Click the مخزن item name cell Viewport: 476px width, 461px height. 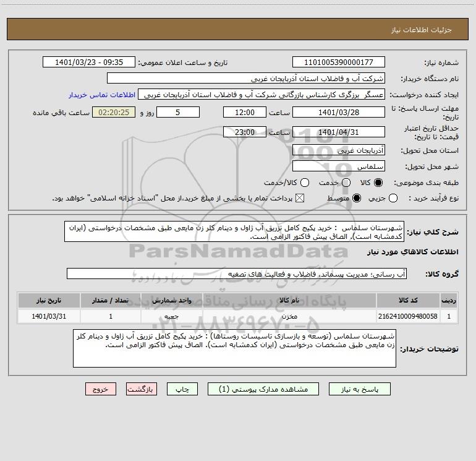(x=289, y=316)
